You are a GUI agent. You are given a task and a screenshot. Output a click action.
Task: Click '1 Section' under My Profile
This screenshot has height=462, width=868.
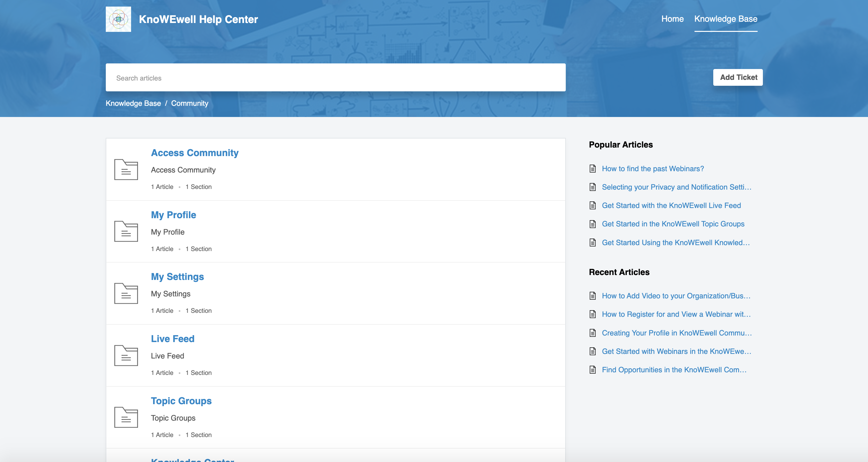(x=198, y=249)
